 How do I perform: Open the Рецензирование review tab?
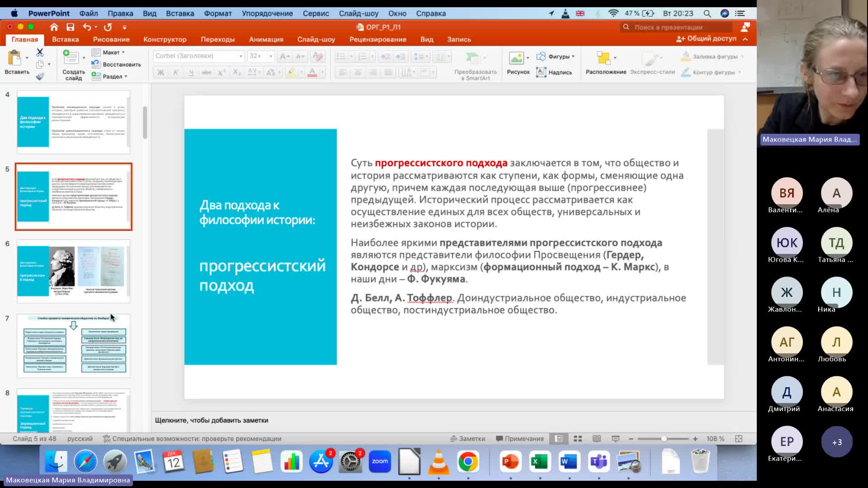tap(377, 39)
